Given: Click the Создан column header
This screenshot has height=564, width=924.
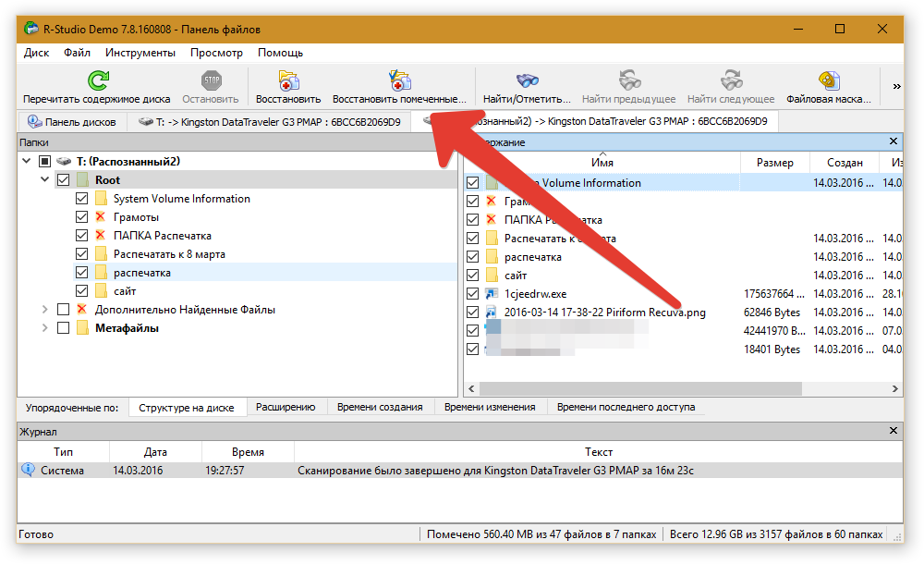Looking at the screenshot, I should (845, 162).
